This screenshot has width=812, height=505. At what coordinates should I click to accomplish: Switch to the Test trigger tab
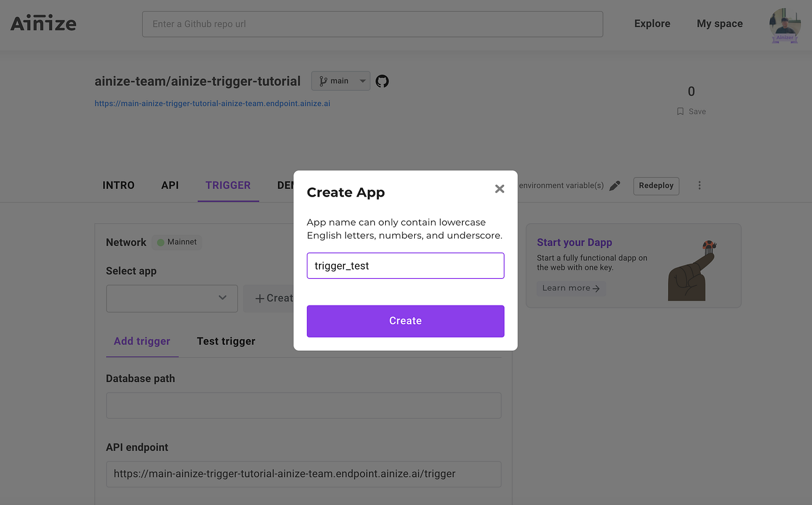tap(226, 341)
